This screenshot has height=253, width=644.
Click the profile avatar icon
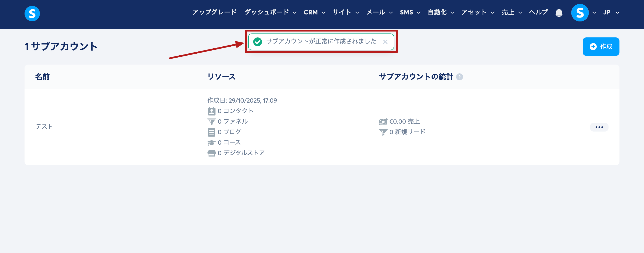tap(580, 13)
